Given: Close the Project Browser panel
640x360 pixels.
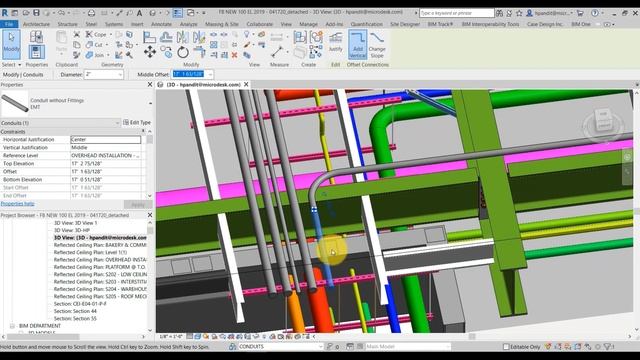Looking at the screenshot, I should [x=150, y=215].
